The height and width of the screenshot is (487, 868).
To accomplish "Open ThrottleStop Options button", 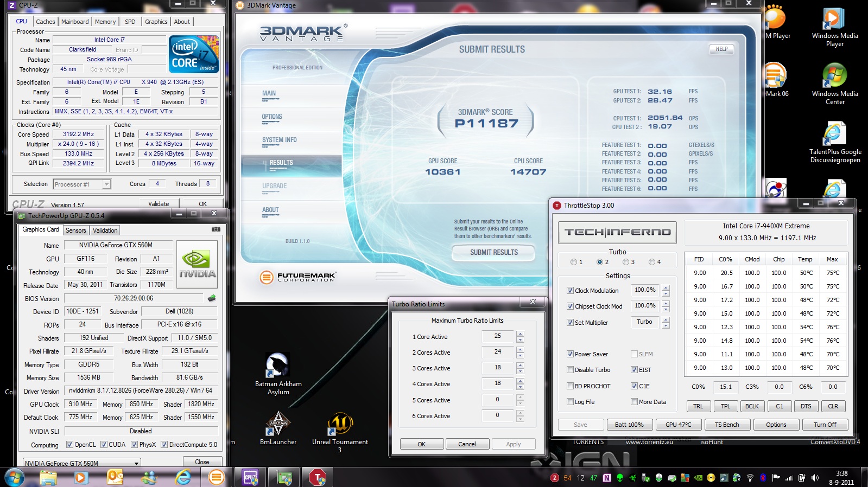I will pos(776,425).
